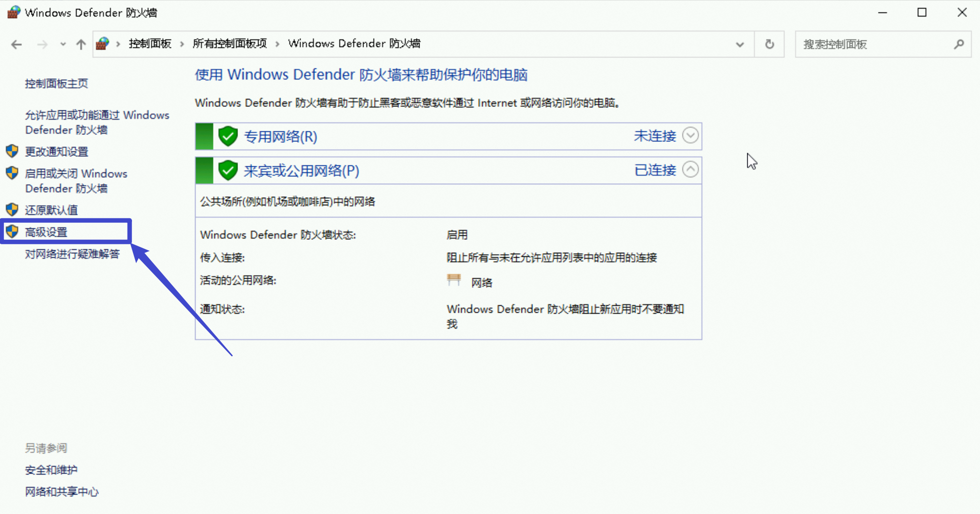Select 所有控制面板项 in the breadcrumb
The image size is (980, 514).
tap(230, 44)
